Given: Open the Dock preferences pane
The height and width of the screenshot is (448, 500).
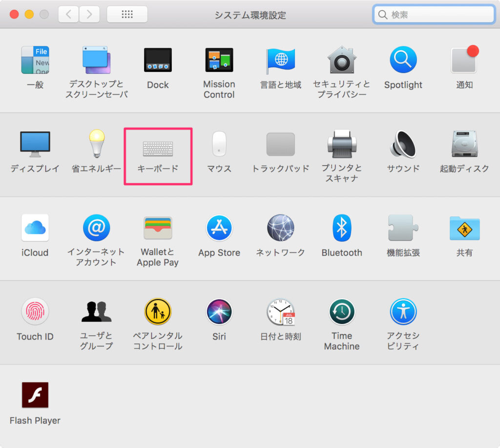Looking at the screenshot, I should [158, 60].
